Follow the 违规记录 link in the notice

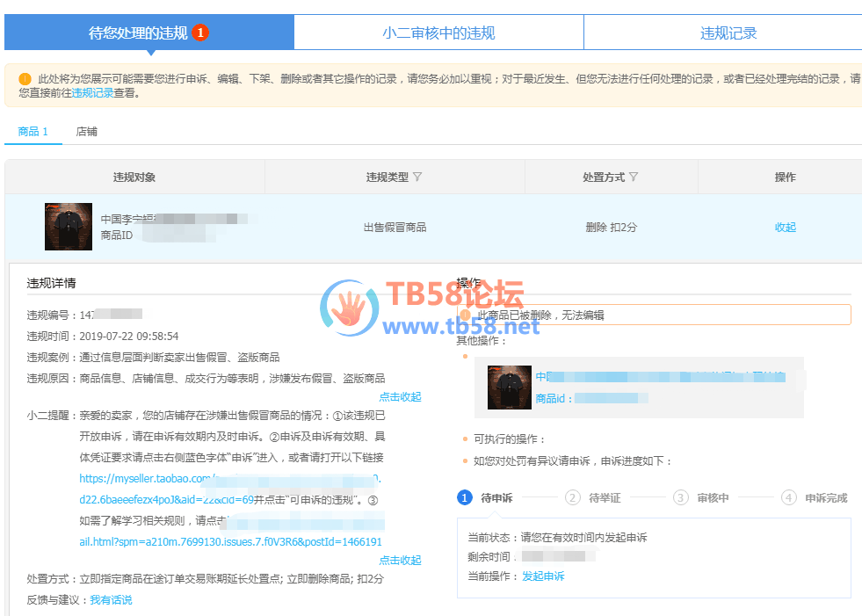point(92,92)
